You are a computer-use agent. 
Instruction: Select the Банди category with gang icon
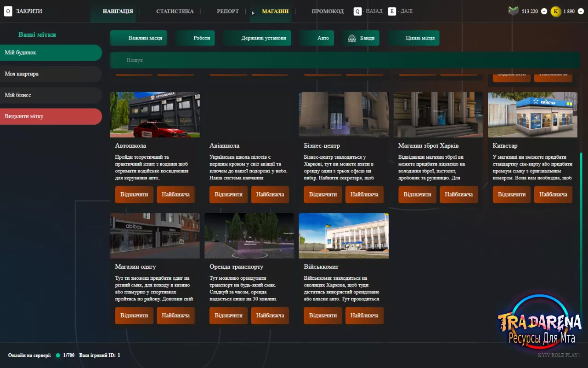361,38
